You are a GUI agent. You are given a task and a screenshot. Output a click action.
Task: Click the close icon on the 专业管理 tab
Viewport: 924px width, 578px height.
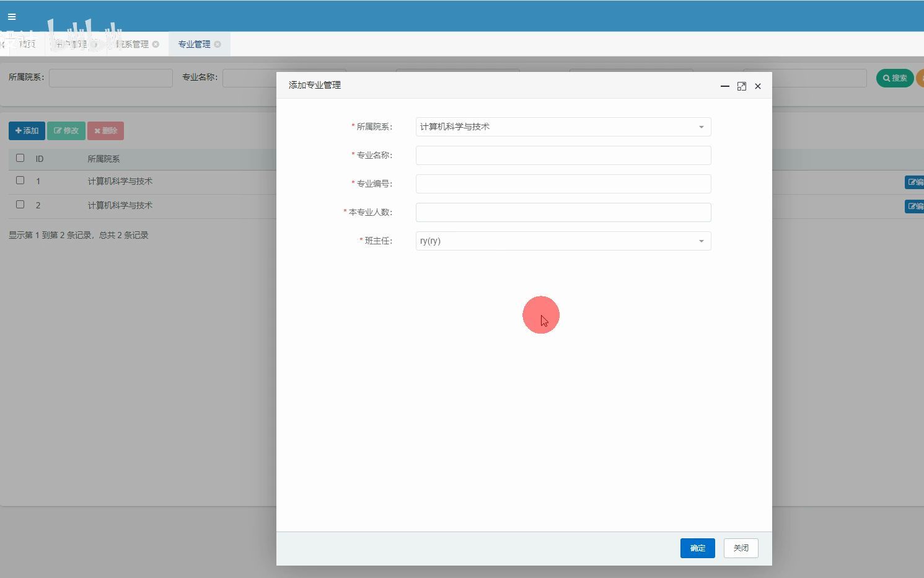218,44
